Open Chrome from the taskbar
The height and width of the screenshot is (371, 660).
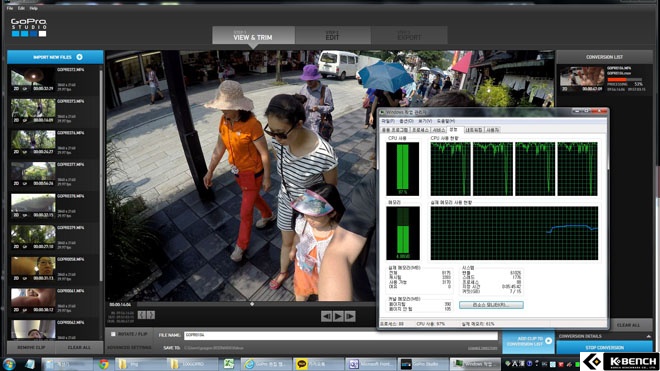point(104,364)
